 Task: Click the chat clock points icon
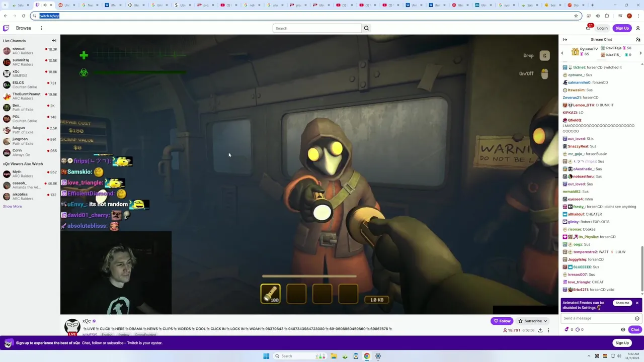coord(578,330)
